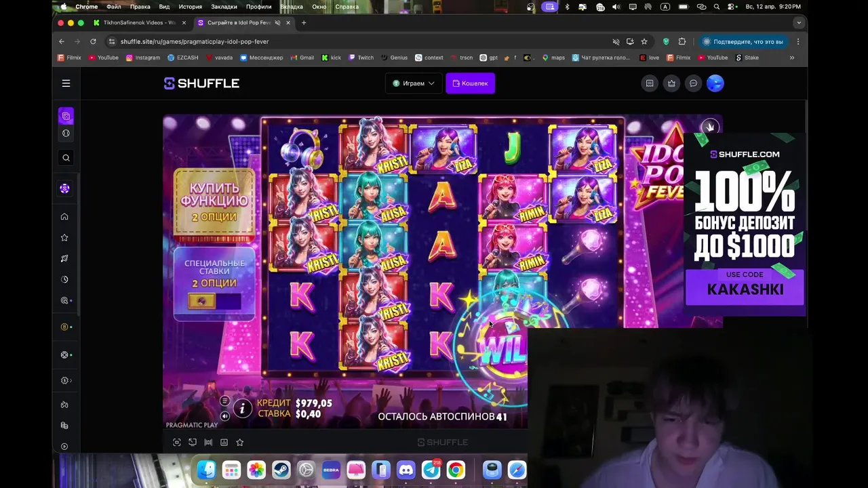This screenshot has width=868, height=488.
Task: Click the Осталось автоспинов counter
Action: 442,417
